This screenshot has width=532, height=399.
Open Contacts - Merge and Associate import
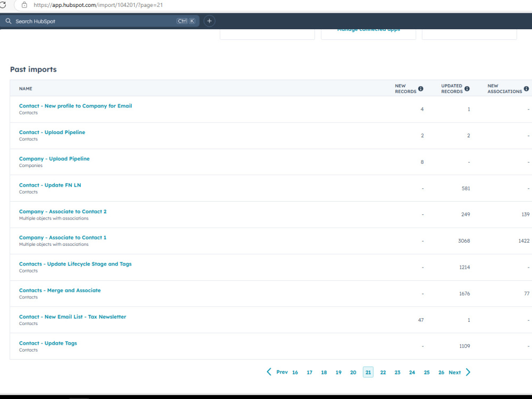coord(60,290)
